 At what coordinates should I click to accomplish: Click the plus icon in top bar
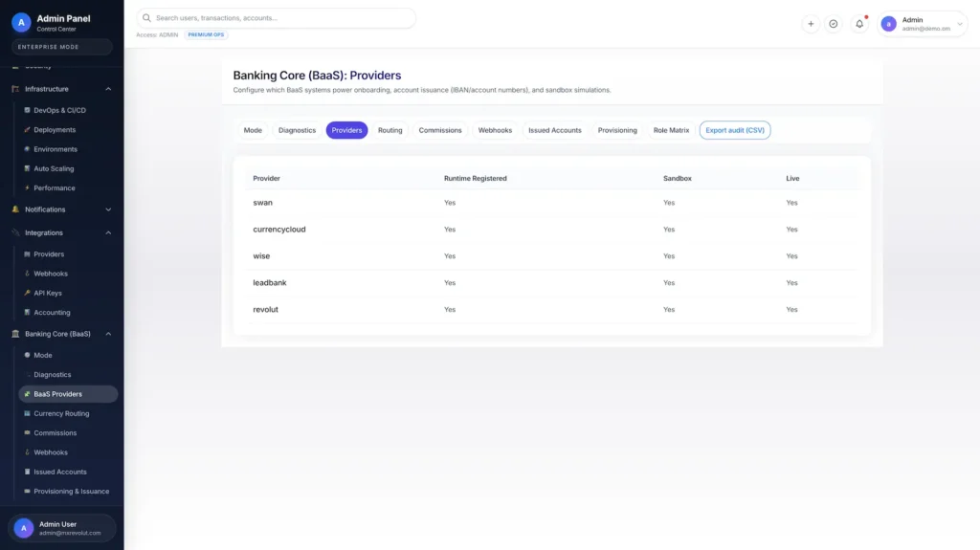coord(811,24)
